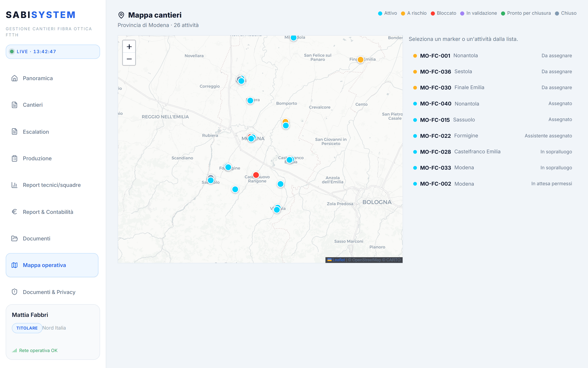This screenshot has height=368, width=588.
Task: Zoom in the map with plus button
Action: [x=129, y=46]
